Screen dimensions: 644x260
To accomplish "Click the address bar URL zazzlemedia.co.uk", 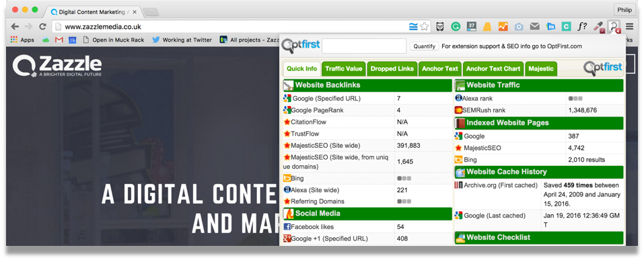I will click(103, 27).
